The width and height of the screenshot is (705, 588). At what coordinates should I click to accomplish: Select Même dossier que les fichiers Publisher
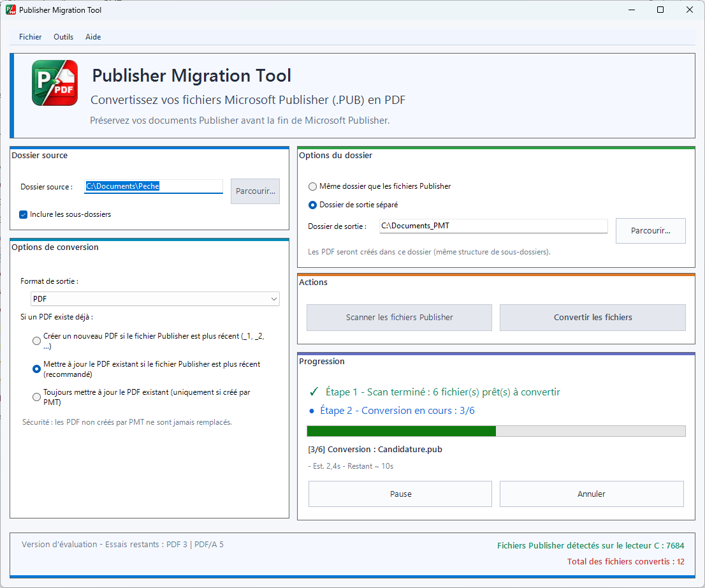312,186
